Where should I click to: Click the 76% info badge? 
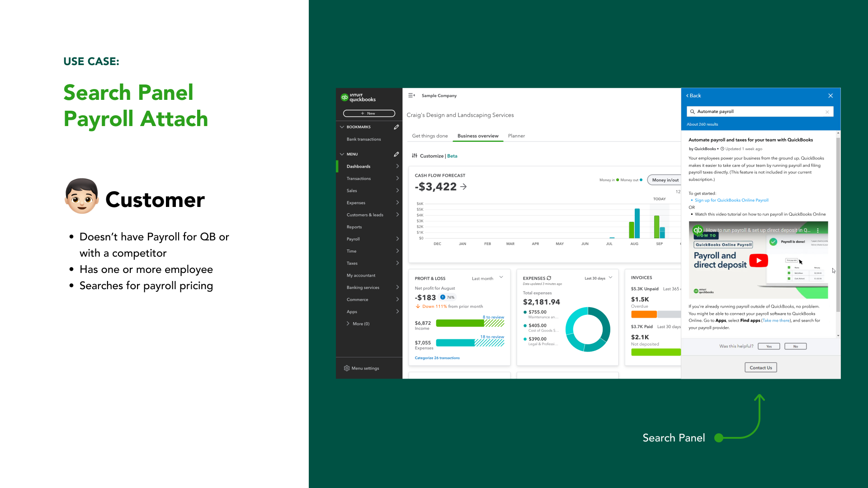[448, 297]
